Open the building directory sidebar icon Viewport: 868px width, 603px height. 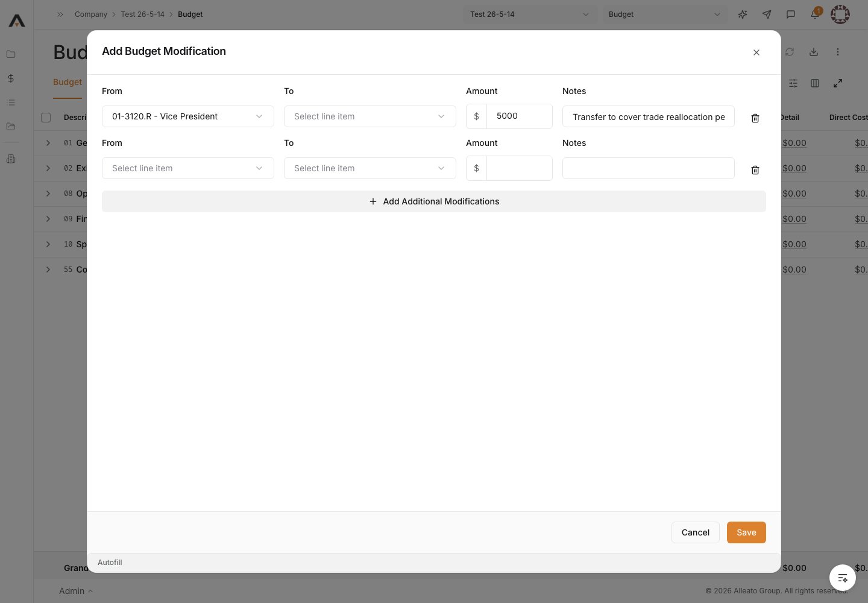11,159
